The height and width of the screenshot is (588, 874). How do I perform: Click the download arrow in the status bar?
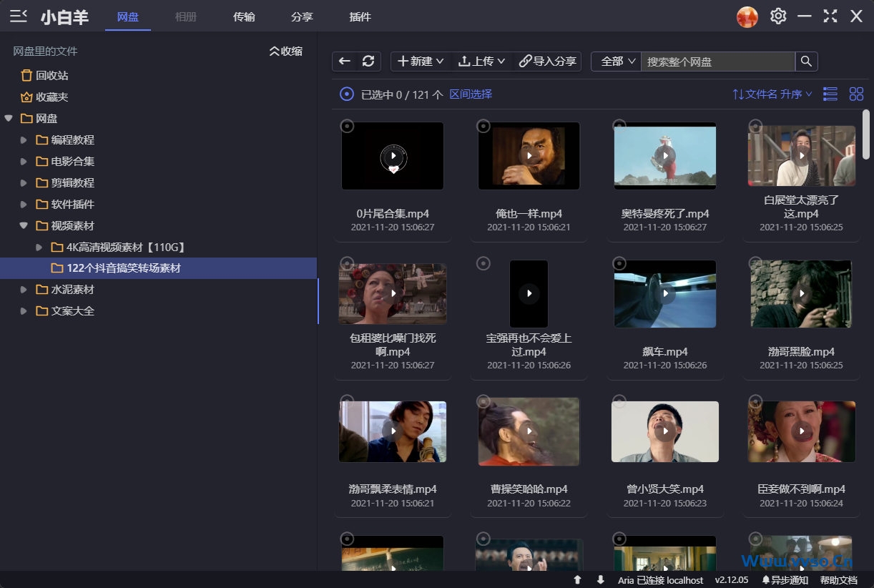599,579
